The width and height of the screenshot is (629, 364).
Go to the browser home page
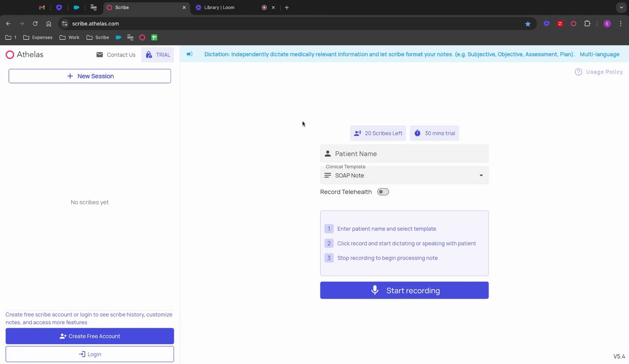pyautogui.click(x=49, y=24)
